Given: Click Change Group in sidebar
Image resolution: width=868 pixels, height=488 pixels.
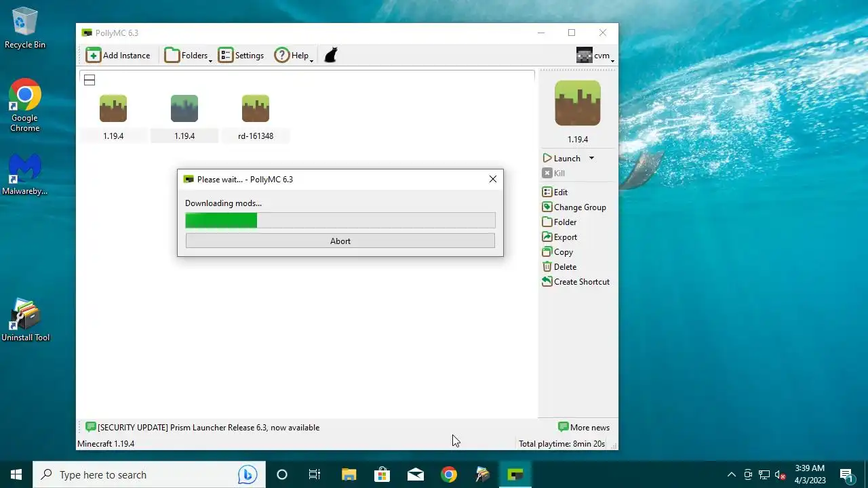Looking at the screenshot, I should tap(574, 207).
